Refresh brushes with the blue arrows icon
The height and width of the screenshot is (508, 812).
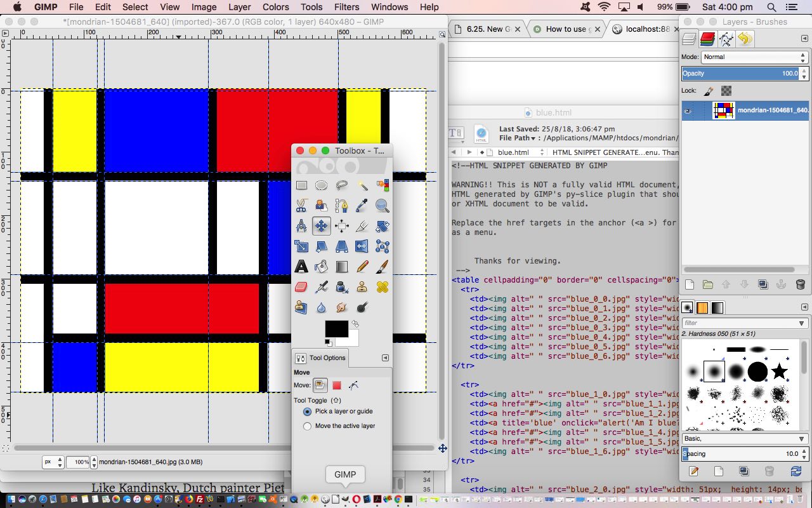[x=796, y=471]
